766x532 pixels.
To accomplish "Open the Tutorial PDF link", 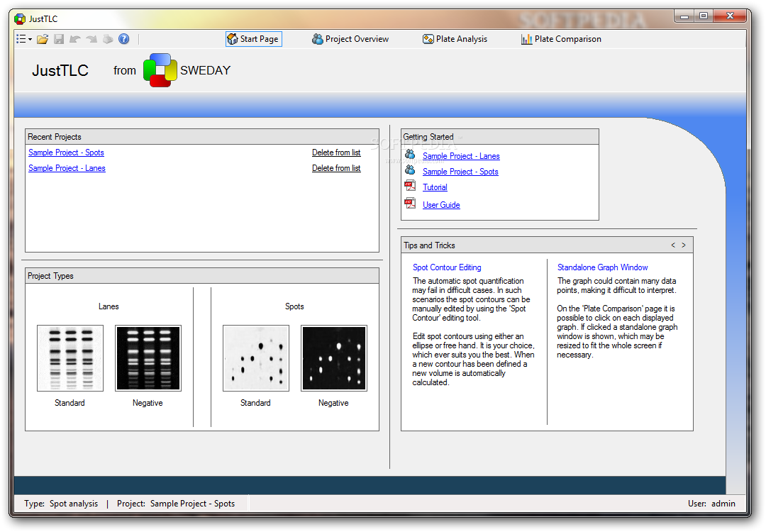I will [x=435, y=187].
